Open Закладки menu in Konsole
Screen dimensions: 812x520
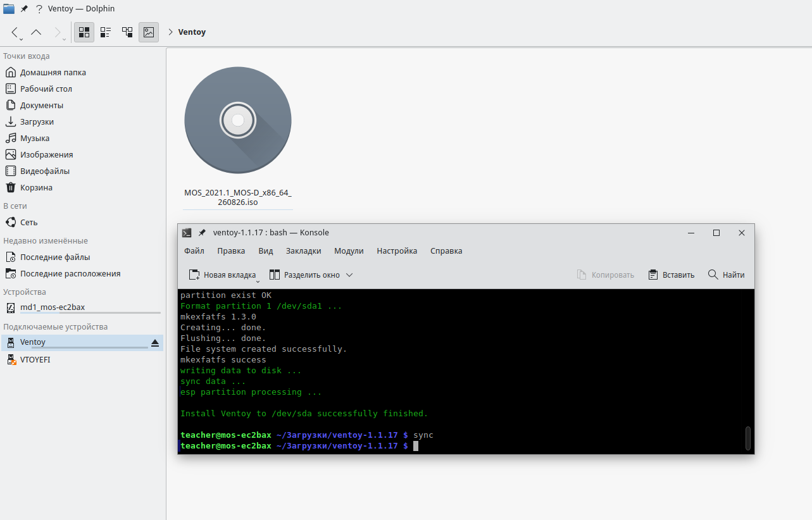click(x=304, y=251)
